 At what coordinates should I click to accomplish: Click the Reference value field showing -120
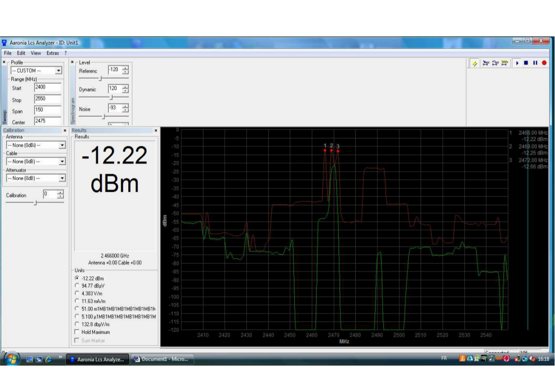point(115,70)
